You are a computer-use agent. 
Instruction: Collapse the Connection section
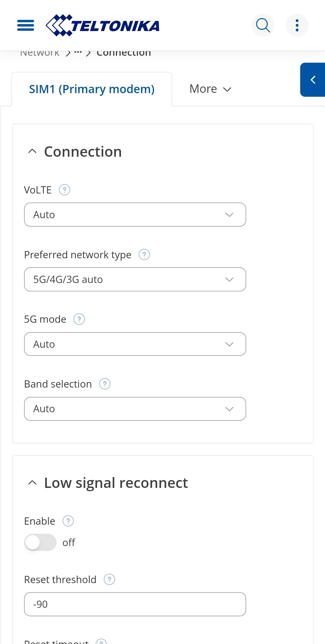pyautogui.click(x=32, y=151)
